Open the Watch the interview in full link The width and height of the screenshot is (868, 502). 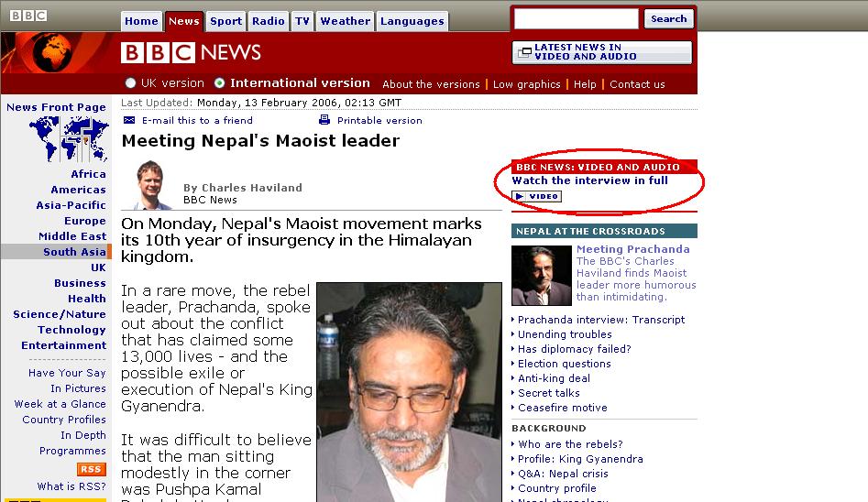[x=589, y=180]
